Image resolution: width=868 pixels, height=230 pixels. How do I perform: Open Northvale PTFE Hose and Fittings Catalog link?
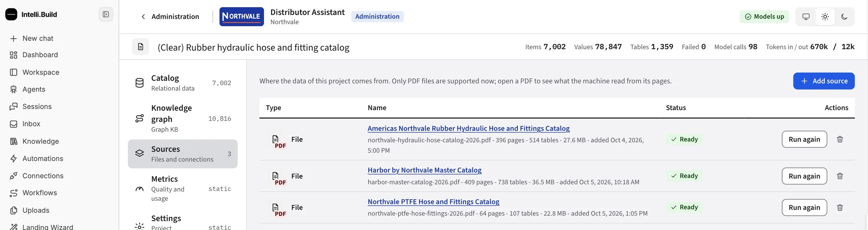tap(433, 202)
